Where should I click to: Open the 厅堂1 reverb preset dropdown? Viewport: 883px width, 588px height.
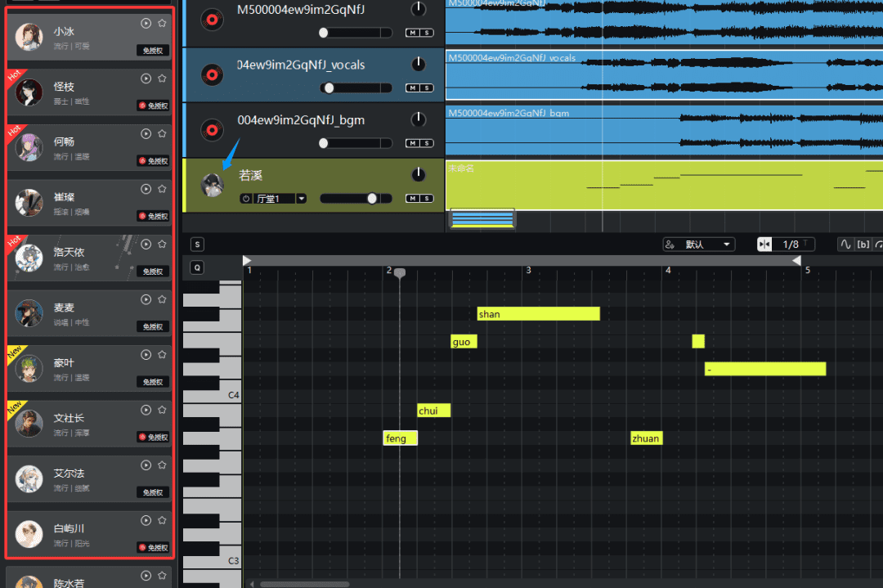coord(302,198)
